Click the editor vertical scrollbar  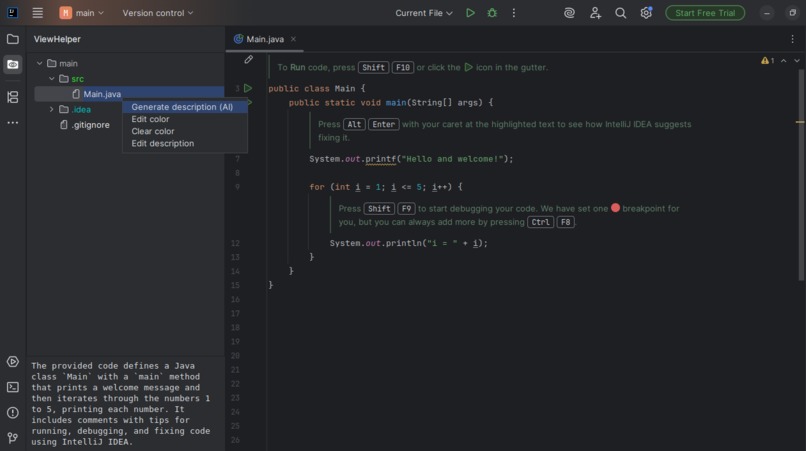coord(801,175)
